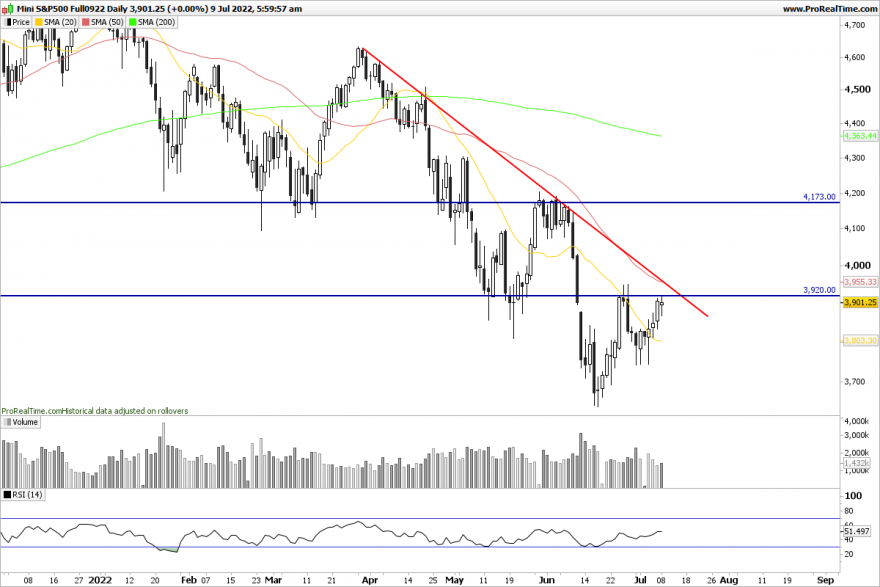Click the 4,363.44 SMA 200 value tag
Screen dimensions: 880x587
[x=860, y=136]
